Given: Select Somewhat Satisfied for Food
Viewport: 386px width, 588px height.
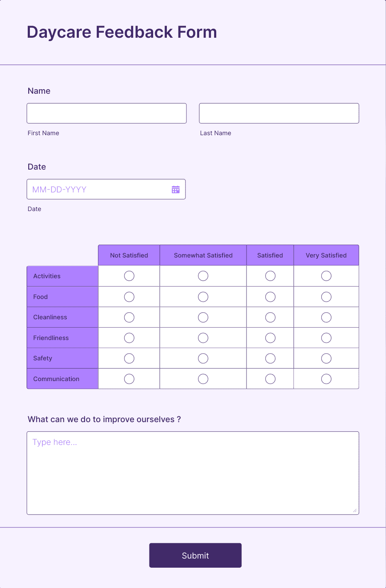Looking at the screenshot, I should coord(203,296).
